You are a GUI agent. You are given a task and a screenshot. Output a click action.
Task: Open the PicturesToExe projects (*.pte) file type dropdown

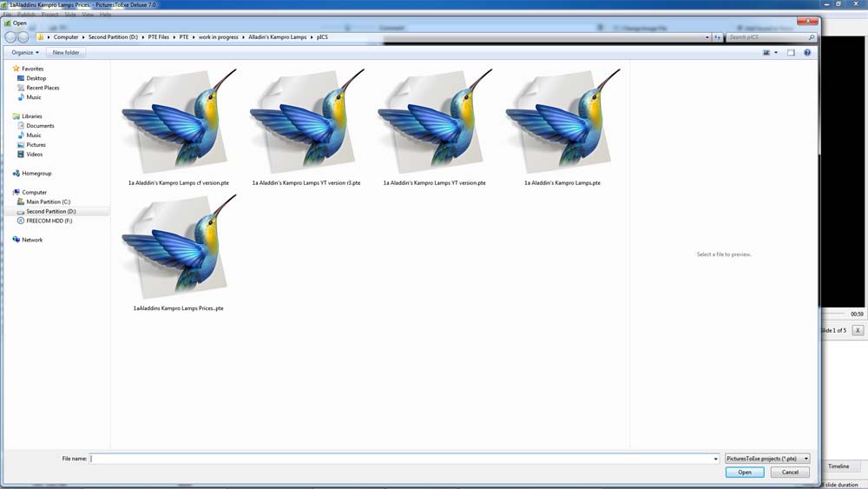pyautogui.click(x=767, y=459)
